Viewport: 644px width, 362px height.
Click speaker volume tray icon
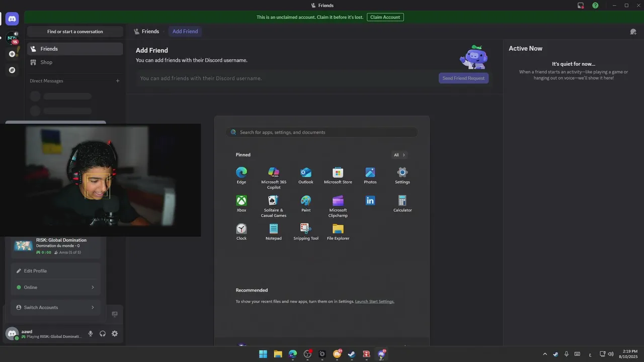tap(611, 354)
